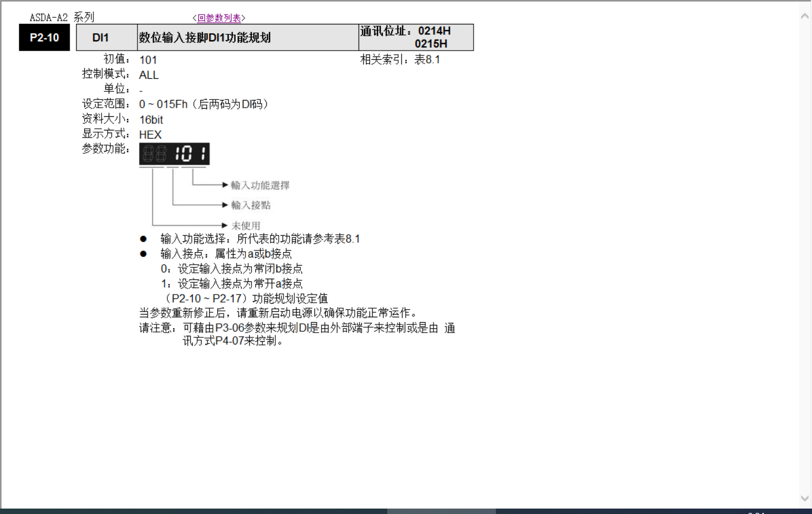This screenshot has height=514, width=812.
Task: Click the control mode value ALL
Action: [x=149, y=75]
